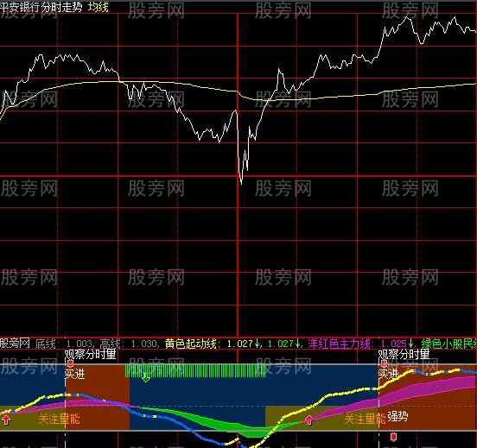Click the second 关注量能 label beside 强势
Screen dimensions: 477x448
coord(365,420)
